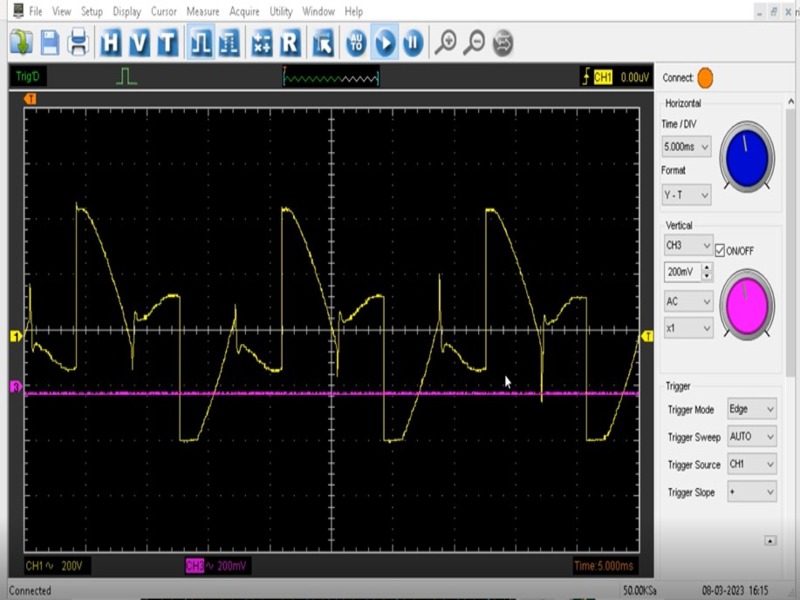Open the Vertical (V) settings button
This screenshot has height=600, width=800.
[x=139, y=42]
